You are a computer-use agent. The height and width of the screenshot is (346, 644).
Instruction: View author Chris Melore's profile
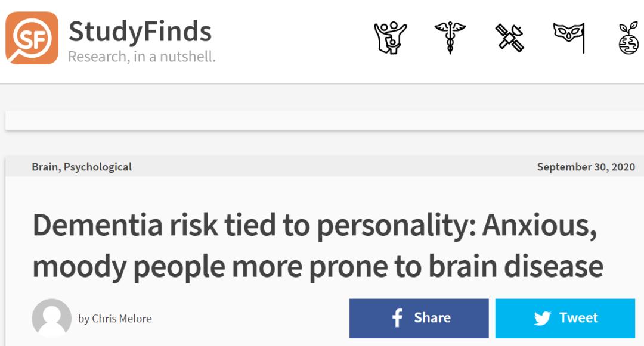122,319
